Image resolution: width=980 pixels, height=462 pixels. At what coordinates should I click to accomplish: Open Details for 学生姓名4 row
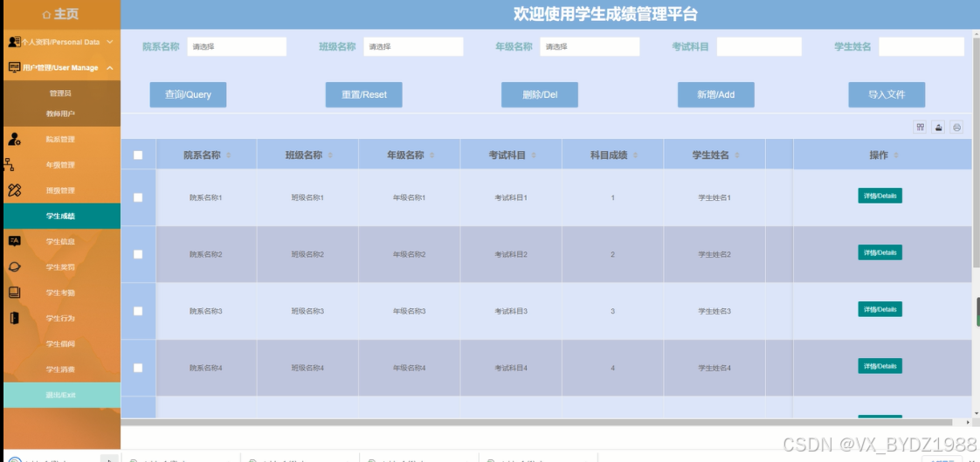click(x=880, y=366)
